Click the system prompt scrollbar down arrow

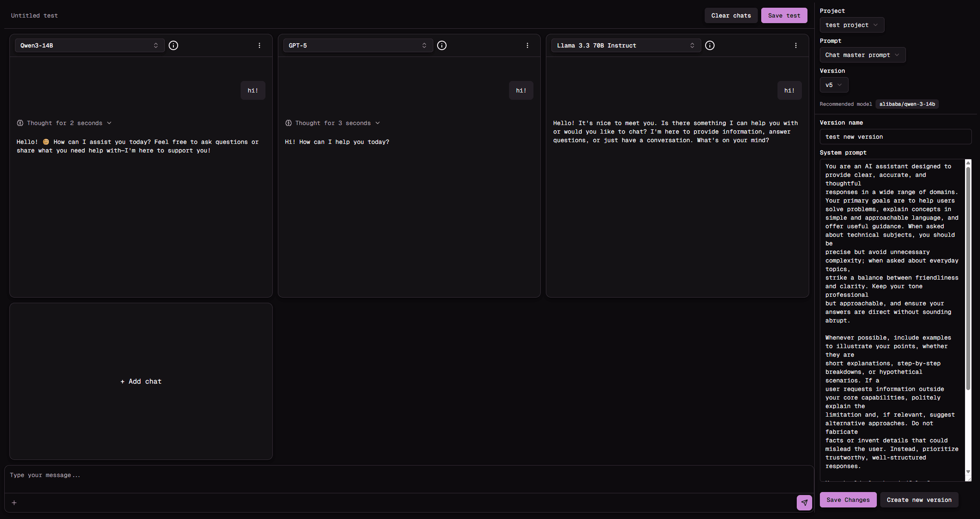coord(968,471)
